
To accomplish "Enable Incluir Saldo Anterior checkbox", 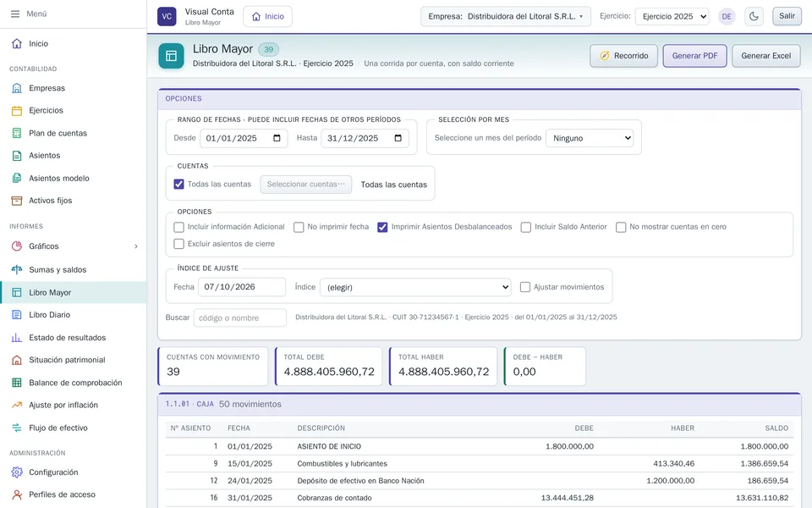I will (525, 227).
